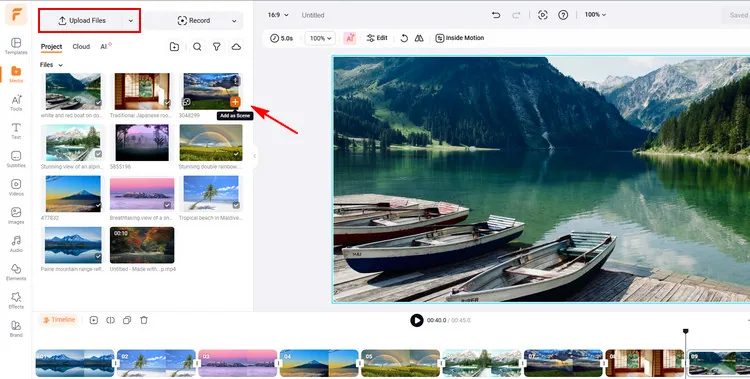Screen dimensions: 750x379
Task: Click the Record button
Action: click(x=194, y=21)
